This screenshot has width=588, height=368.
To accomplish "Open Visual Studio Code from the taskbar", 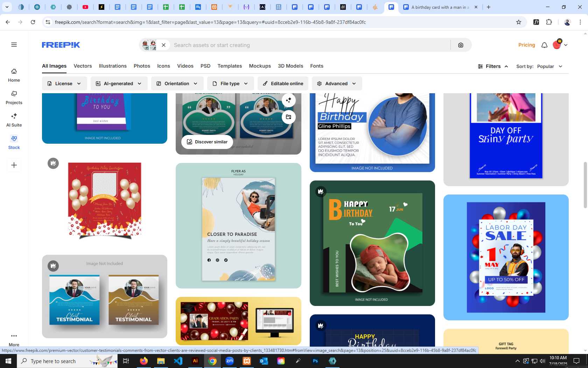I will point(178,361).
